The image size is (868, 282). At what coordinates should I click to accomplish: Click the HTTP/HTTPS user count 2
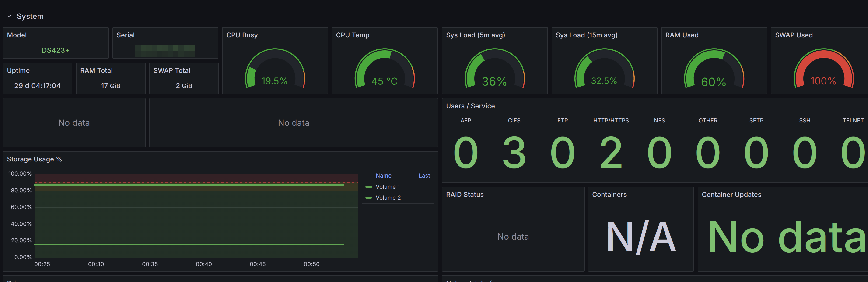611,152
